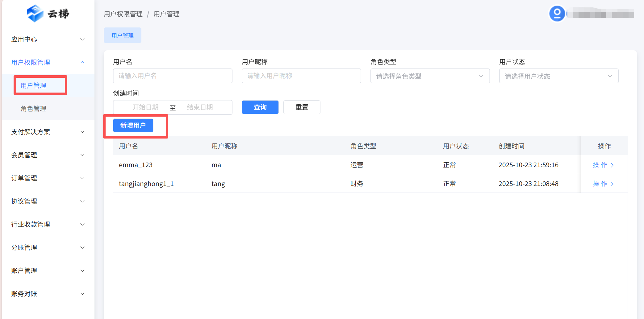Open 操作 menu for emma_123
This screenshot has width=644, height=319.
(x=603, y=165)
